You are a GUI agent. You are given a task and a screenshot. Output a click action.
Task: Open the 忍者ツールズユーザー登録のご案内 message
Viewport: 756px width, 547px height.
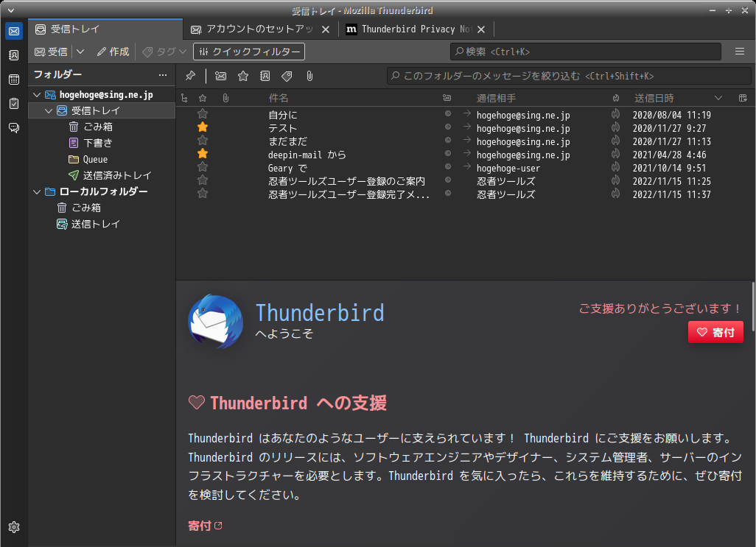click(x=346, y=181)
